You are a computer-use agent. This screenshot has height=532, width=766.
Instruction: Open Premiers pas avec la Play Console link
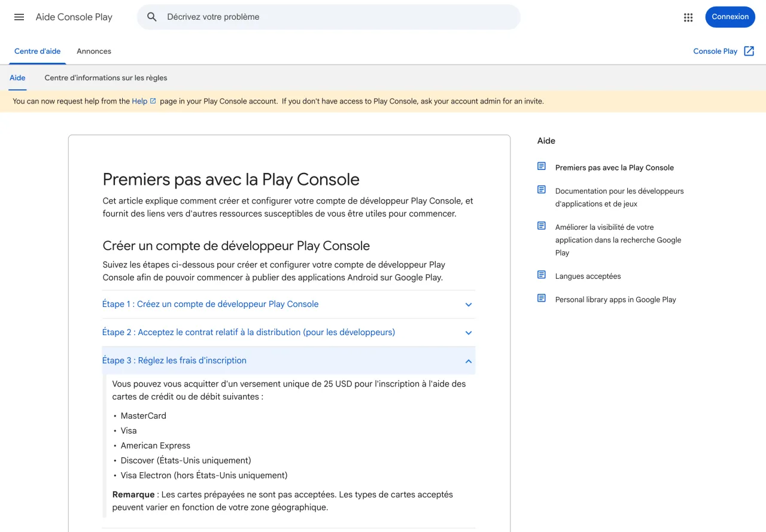click(x=615, y=168)
